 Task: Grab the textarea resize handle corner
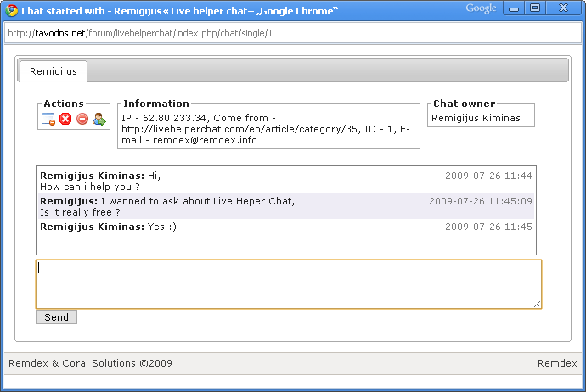click(x=537, y=305)
